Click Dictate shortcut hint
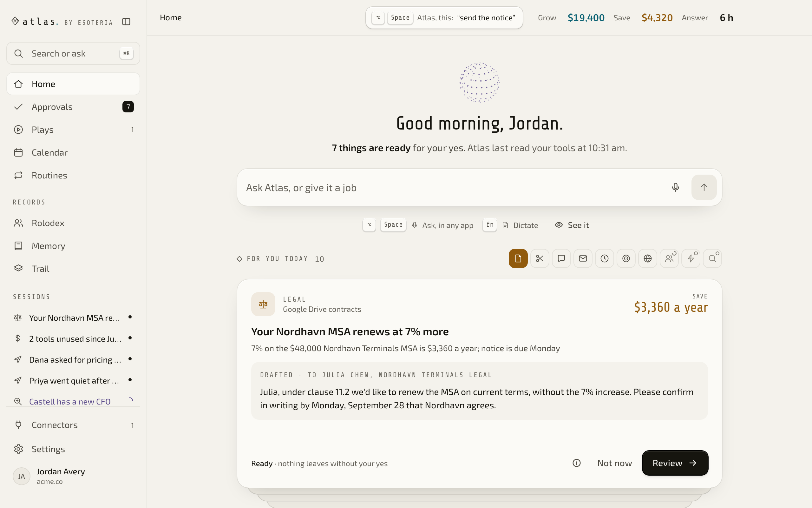This screenshot has width=812, height=508. point(510,225)
